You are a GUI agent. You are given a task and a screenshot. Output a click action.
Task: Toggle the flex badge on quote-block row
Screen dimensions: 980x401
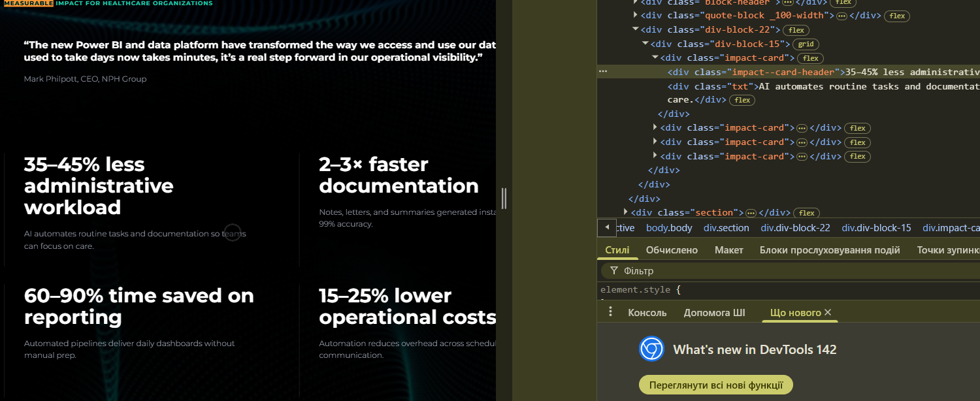[898, 16]
